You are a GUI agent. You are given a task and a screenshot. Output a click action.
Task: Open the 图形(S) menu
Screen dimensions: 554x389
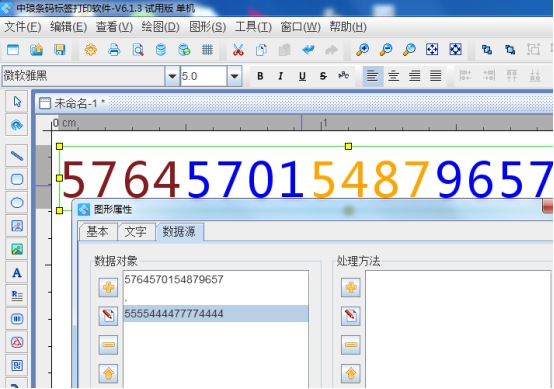[208, 27]
